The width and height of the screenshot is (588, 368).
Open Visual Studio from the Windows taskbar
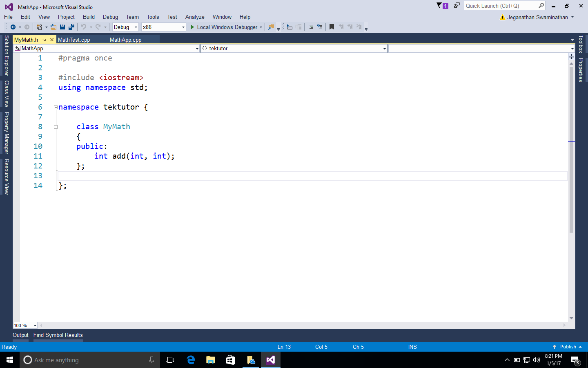click(270, 360)
